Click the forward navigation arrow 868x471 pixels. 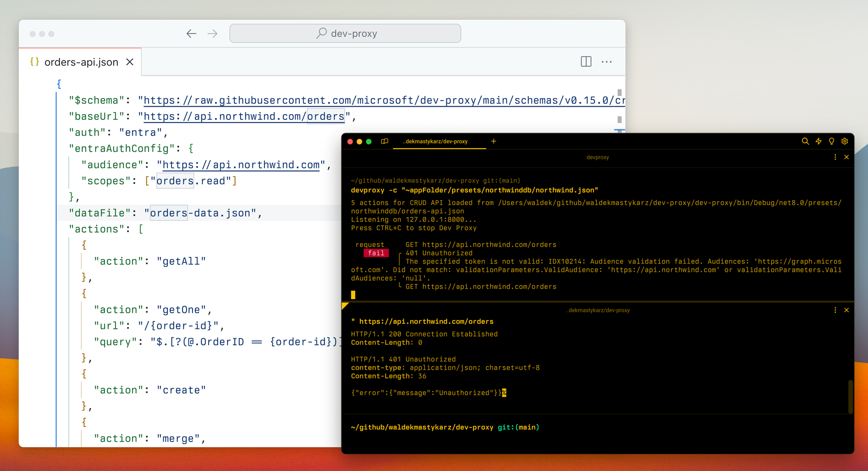213,33
